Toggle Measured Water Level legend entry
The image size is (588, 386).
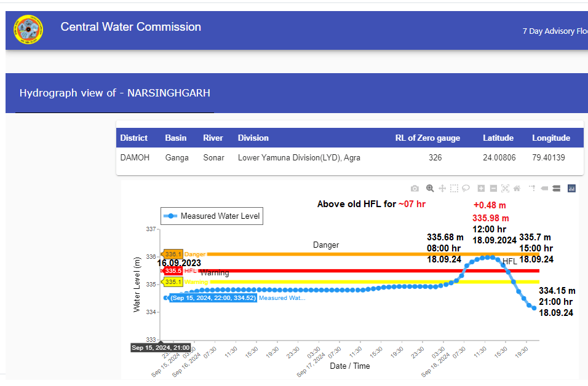pyautogui.click(x=213, y=216)
